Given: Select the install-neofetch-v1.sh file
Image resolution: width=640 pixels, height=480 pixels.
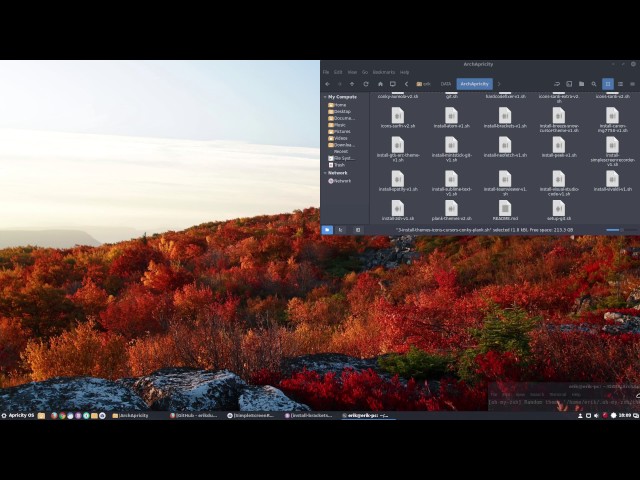Looking at the screenshot, I should pyautogui.click(x=505, y=147).
